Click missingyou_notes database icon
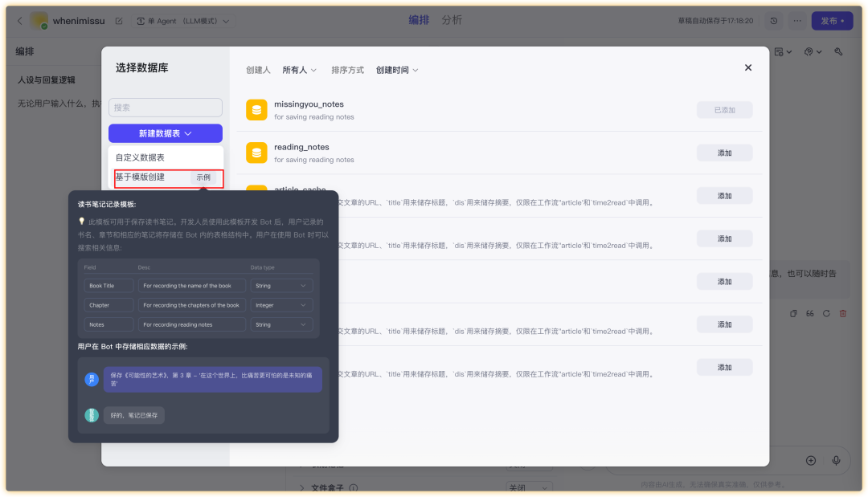The width and height of the screenshot is (868, 497). (256, 110)
